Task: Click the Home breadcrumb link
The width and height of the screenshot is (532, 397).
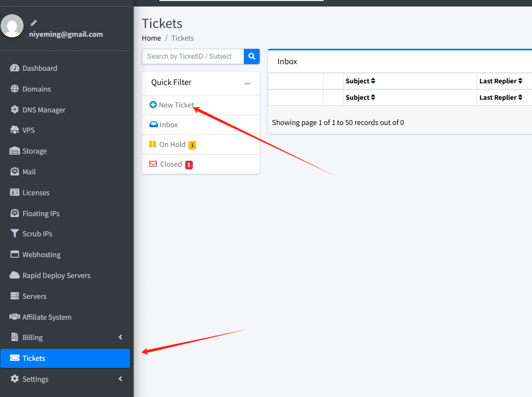Action: [x=151, y=38]
